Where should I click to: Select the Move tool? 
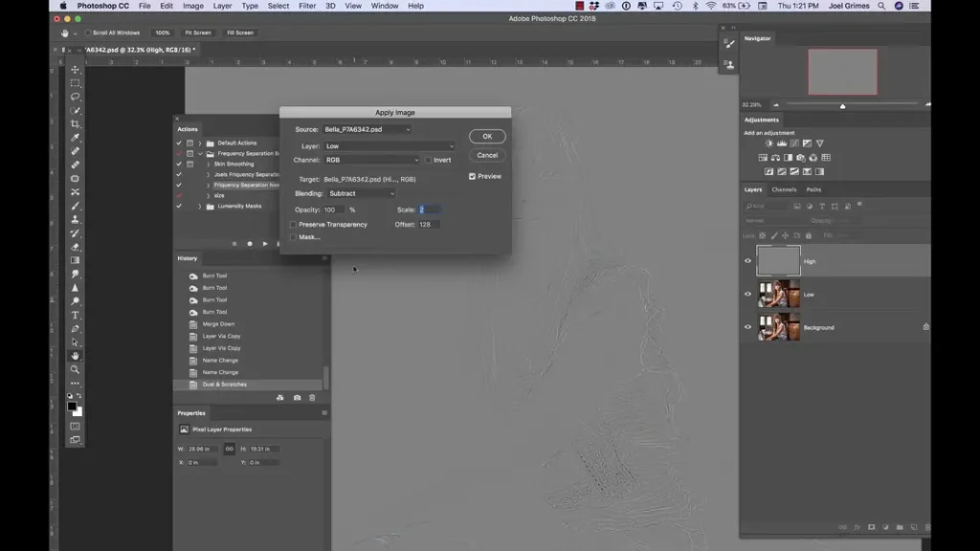click(75, 69)
